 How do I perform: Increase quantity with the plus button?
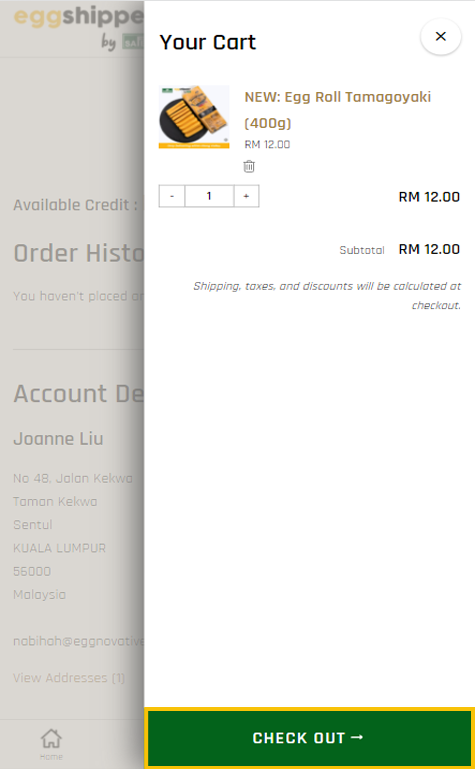[246, 196]
